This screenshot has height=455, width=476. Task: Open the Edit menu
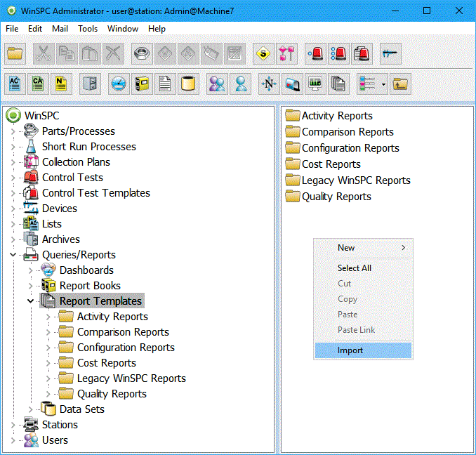coord(35,29)
